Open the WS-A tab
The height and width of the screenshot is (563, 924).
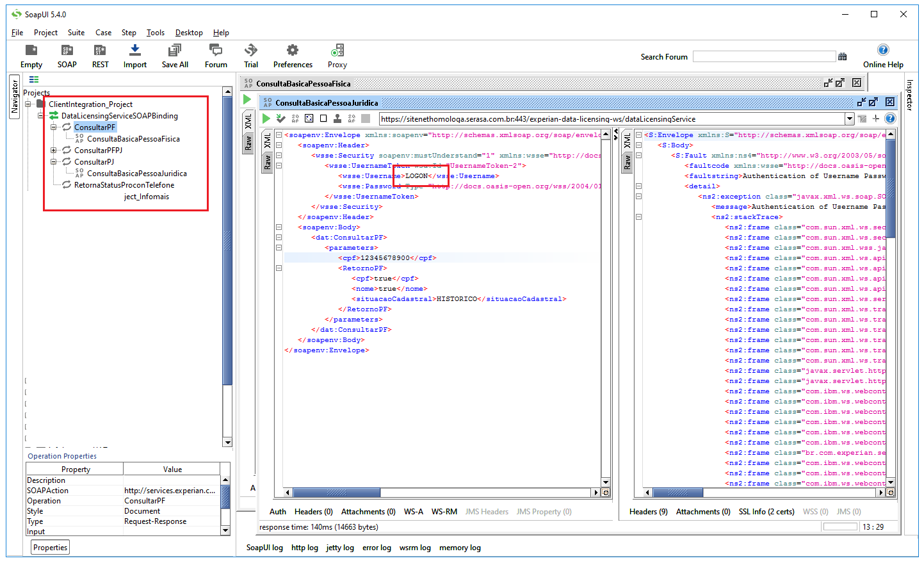pyautogui.click(x=414, y=512)
